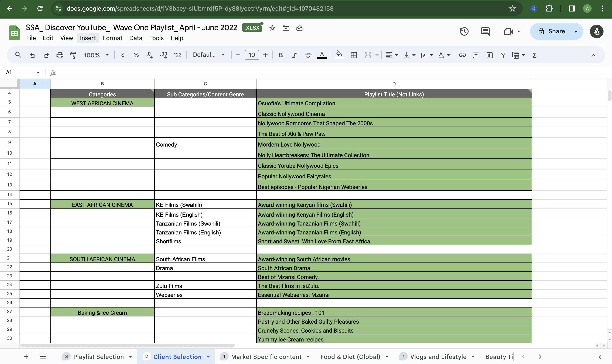Open the fill color picker

[x=339, y=55]
